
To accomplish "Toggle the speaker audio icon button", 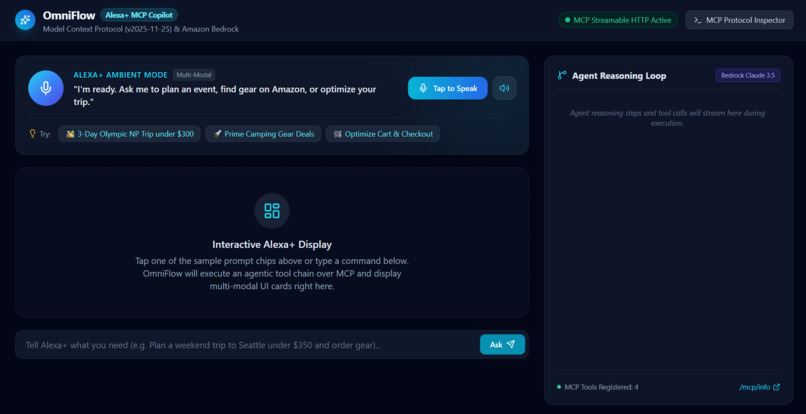I will click(x=504, y=88).
